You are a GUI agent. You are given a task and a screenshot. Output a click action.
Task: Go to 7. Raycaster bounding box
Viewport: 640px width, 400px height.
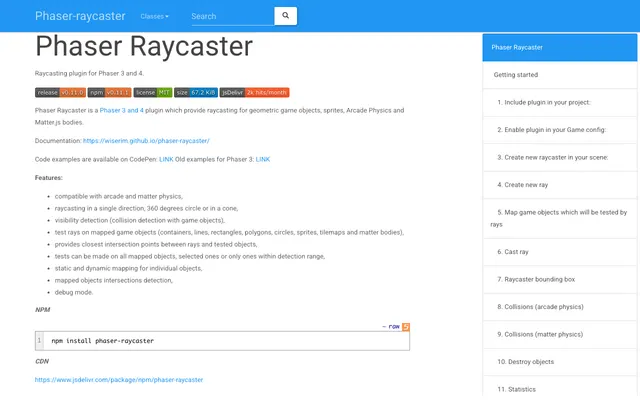(x=560, y=280)
